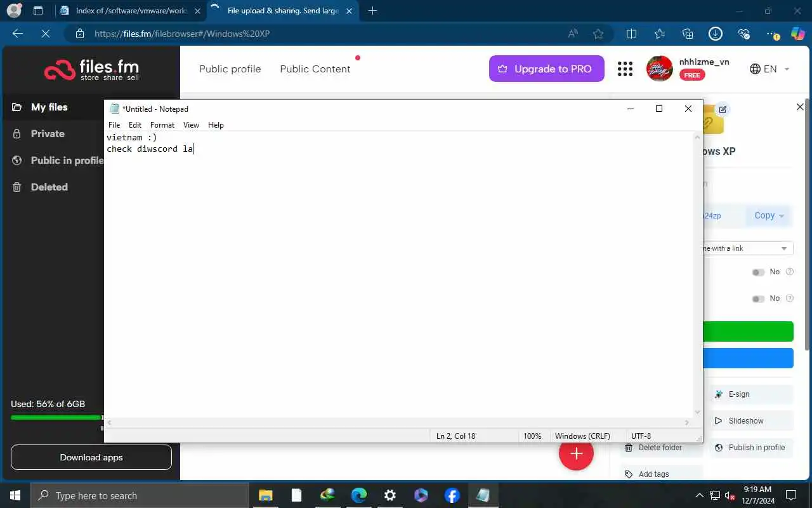Image resolution: width=812 pixels, height=508 pixels.
Task: Stop the page loading with X button
Action: 46,34
